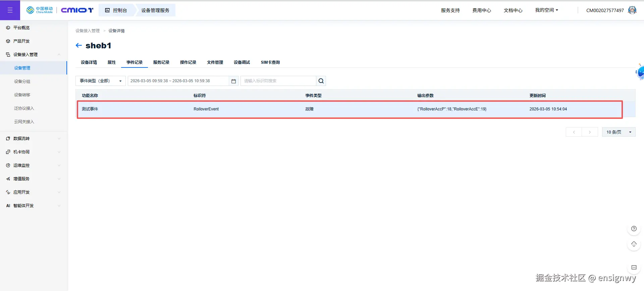Screen dimensions: 644x291
Task: Open 文档中心 in top navigation
Action: 513,10
